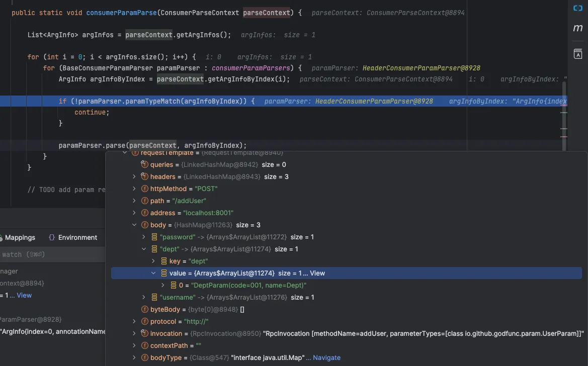Click the field icon beside bodyType
Image resolution: width=588 pixels, height=366 pixels.
144,357
